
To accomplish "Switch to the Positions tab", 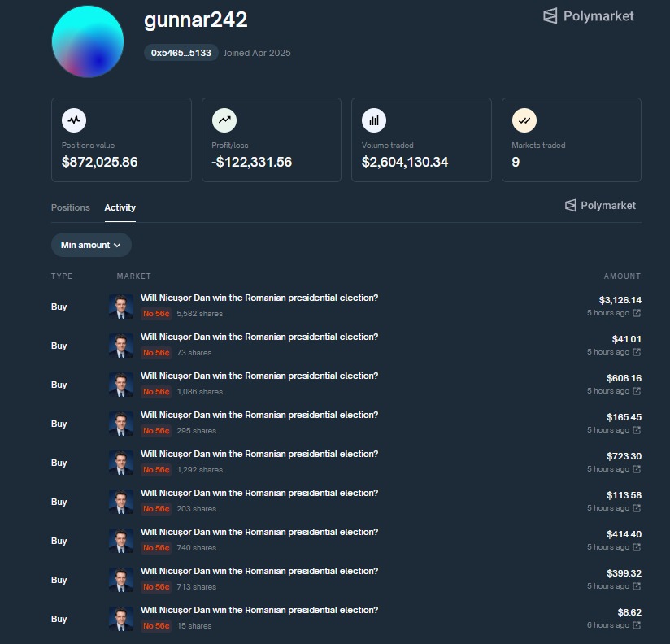I will click(x=71, y=207).
